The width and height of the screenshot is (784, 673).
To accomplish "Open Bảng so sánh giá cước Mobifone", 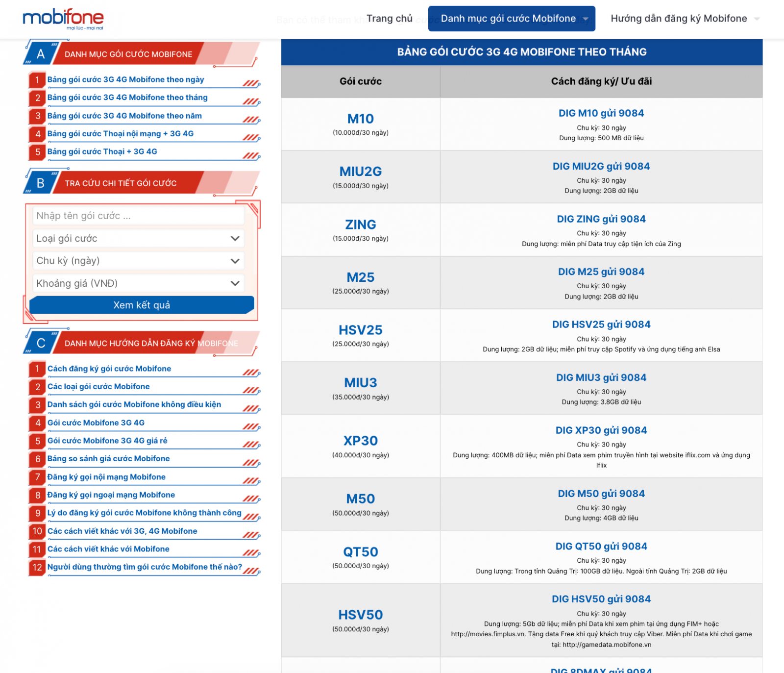I will [108, 458].
